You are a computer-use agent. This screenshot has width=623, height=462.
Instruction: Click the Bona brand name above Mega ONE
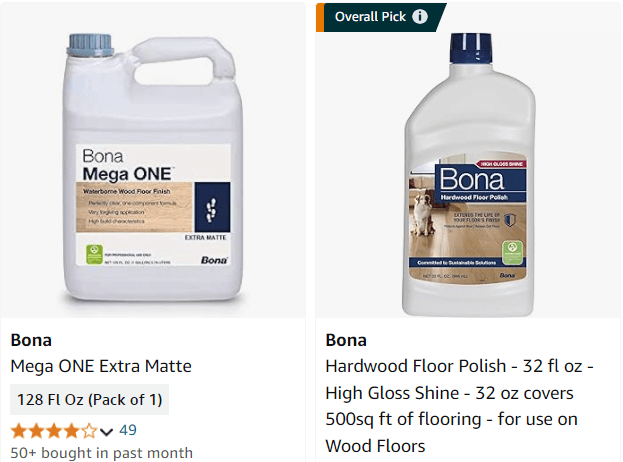pos(31,340)
